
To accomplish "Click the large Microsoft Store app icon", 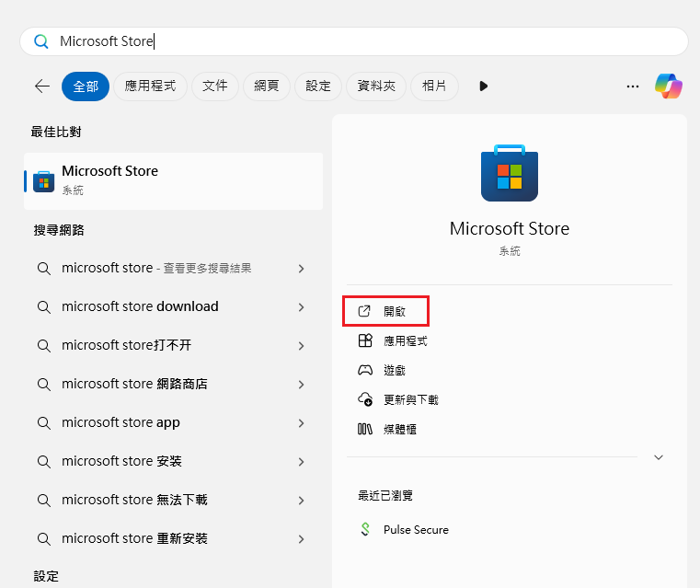I will coord(509,173).
